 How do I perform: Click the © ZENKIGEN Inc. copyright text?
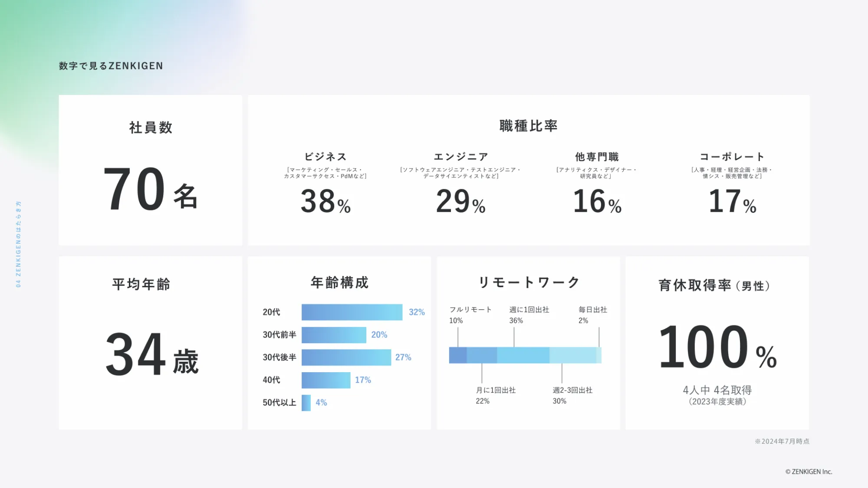(x=809, y=472)
